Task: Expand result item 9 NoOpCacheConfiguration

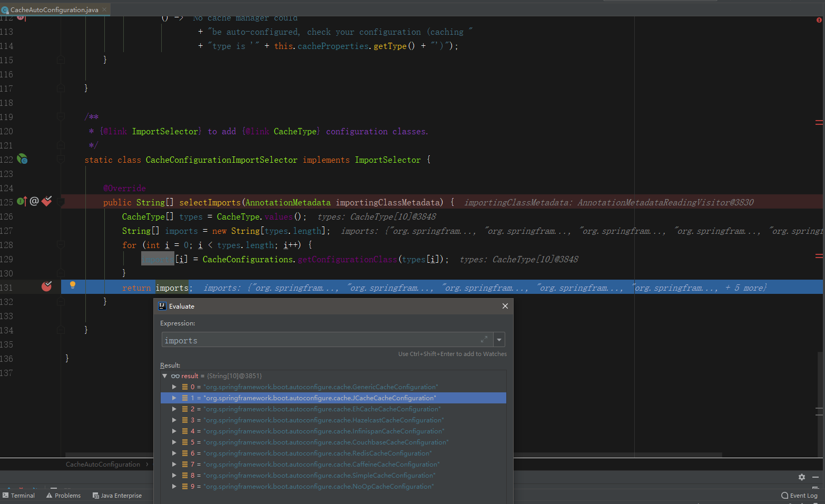Action: coord(174,487)
